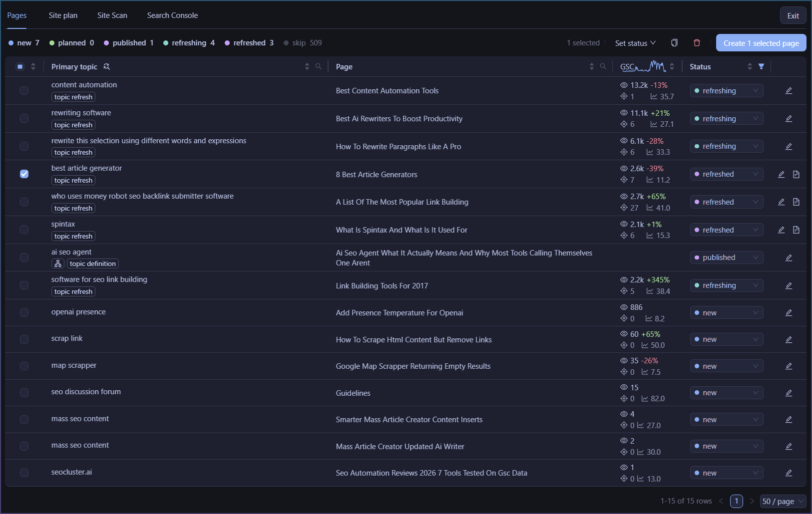Image resolution: width=812 pixels, height=514 pixels.
Task: Open status dropdown for content automation
Action: tap(727, 91)
